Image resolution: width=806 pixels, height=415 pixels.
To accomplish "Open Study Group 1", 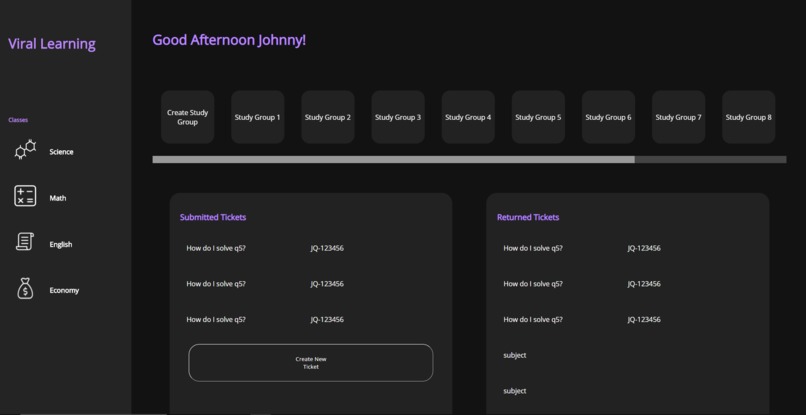I will (x=258, y=117).
